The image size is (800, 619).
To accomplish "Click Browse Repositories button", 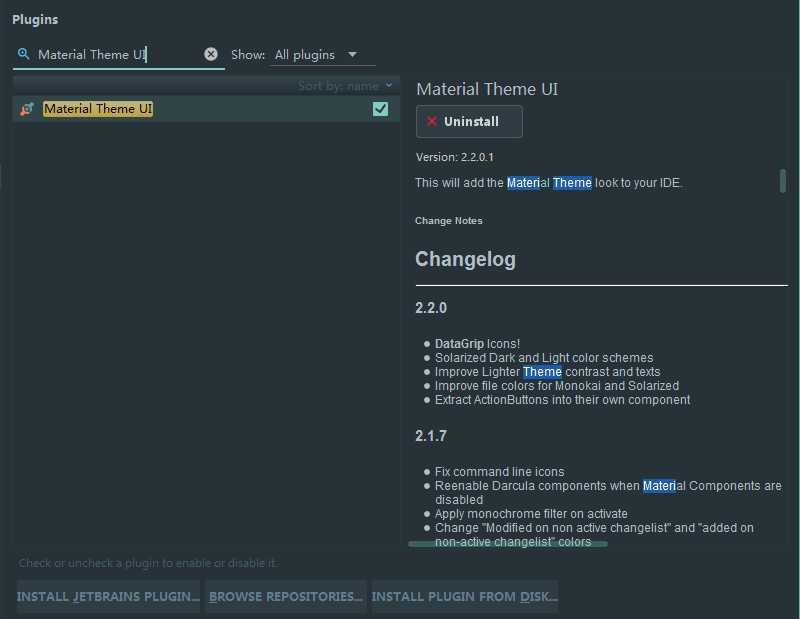I will point(286,596).
